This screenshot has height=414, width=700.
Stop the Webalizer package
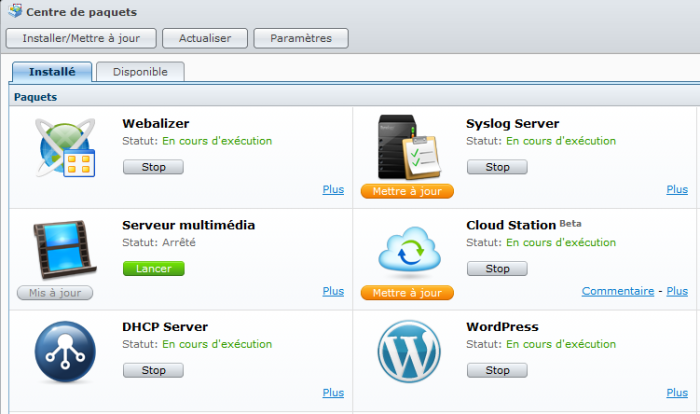click(153, 167)
